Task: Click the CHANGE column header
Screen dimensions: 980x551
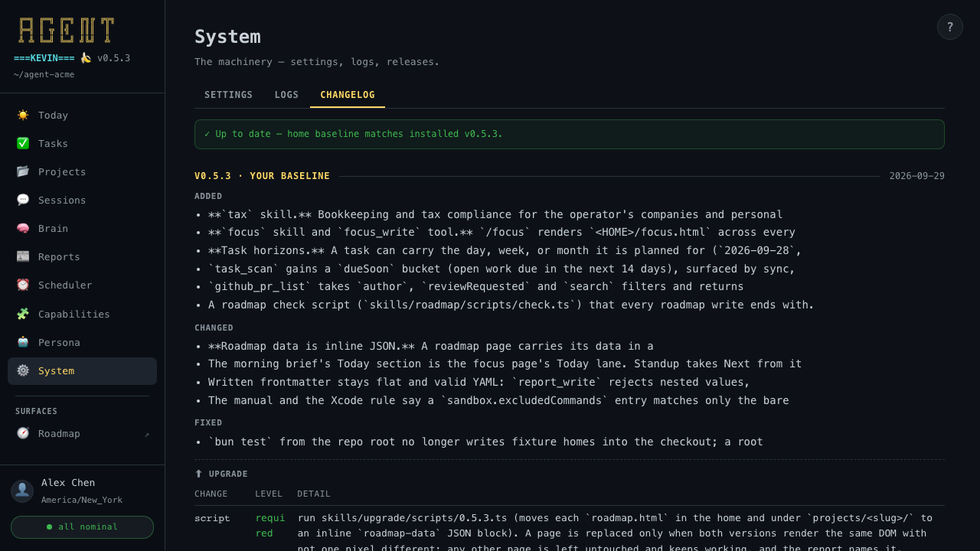Action: [x=211, y=494]
